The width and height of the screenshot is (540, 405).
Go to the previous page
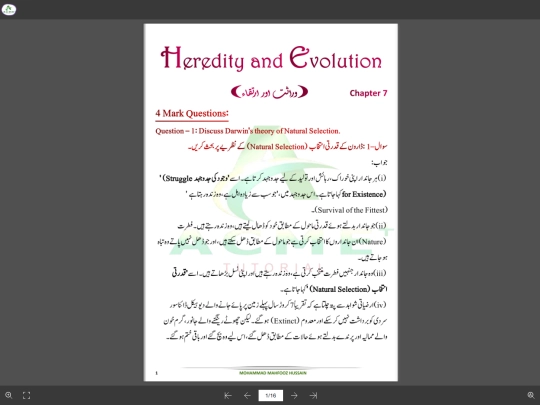point(247,395)
